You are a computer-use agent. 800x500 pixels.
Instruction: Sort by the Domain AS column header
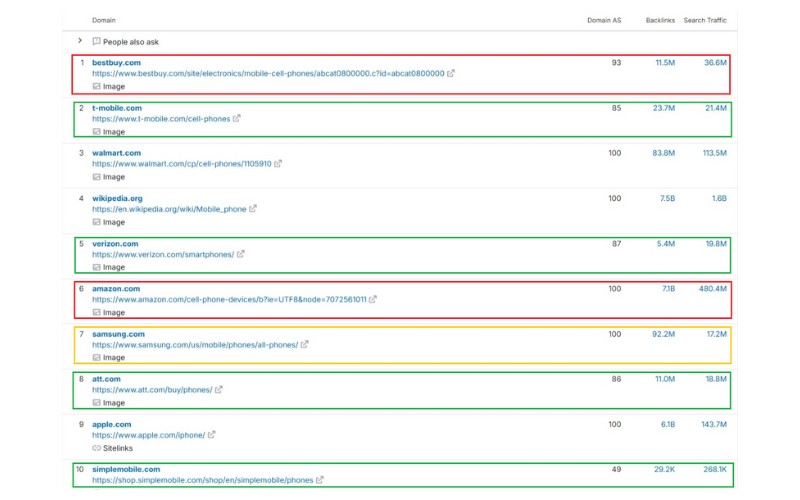tap(604, 20)
